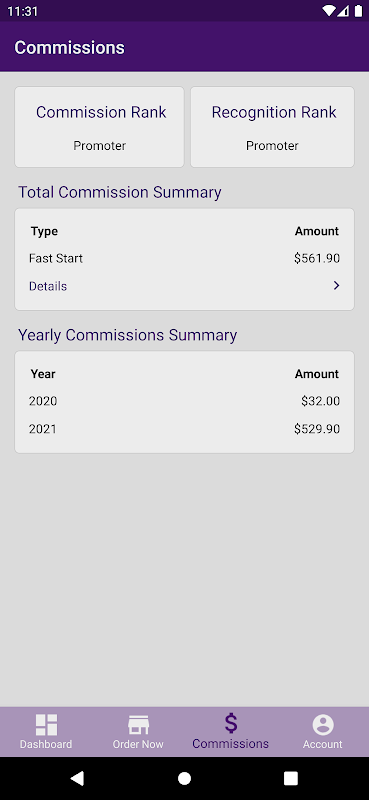The height and width of the screenshot is (800, 369).
Task: Select the 2020 yearly commission row
Action: [x=184, y=401]
